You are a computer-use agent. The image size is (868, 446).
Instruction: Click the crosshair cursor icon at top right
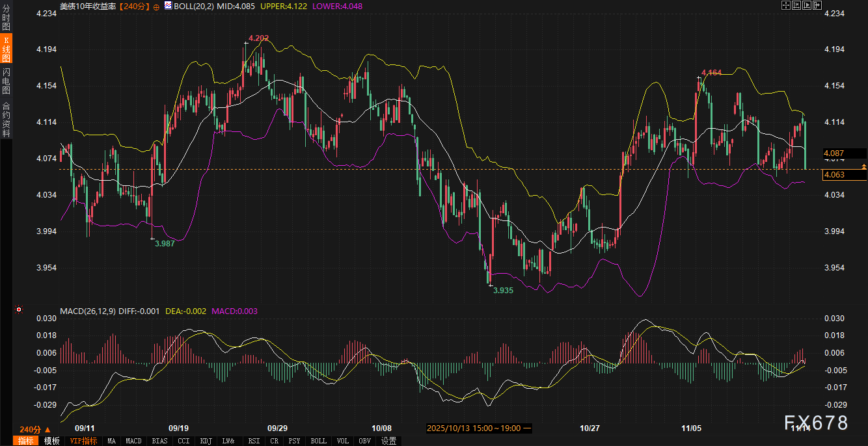[785, 5]
